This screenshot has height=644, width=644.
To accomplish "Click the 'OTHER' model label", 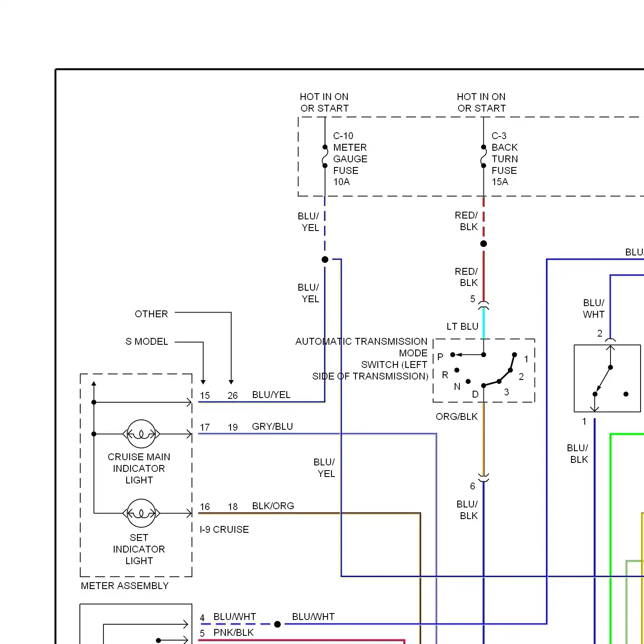I will (151, 314).
